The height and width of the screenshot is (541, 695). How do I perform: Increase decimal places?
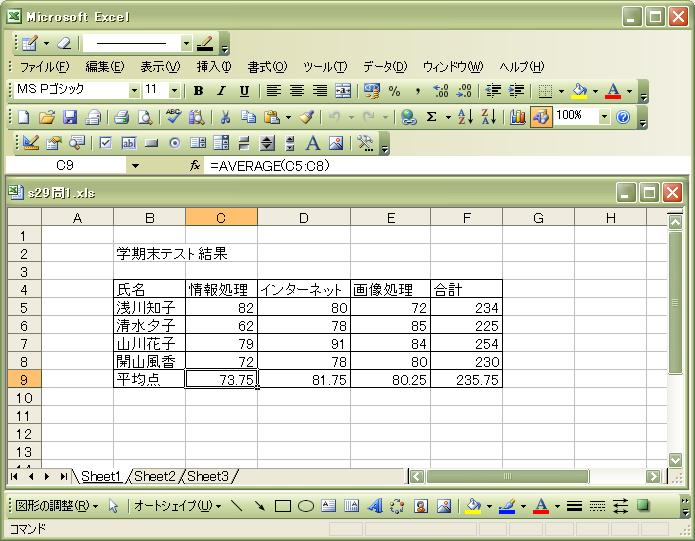pyautogui.click(x=441, y=91)
